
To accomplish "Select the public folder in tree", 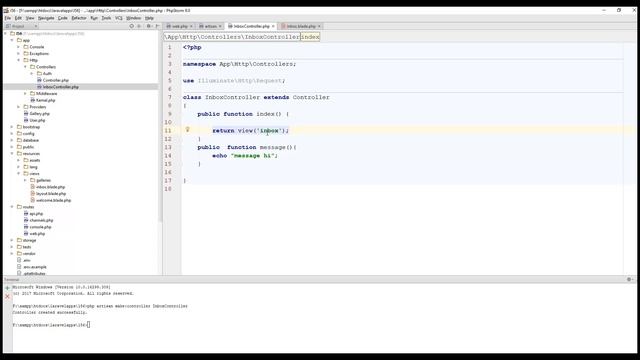I will pos(28,147).
